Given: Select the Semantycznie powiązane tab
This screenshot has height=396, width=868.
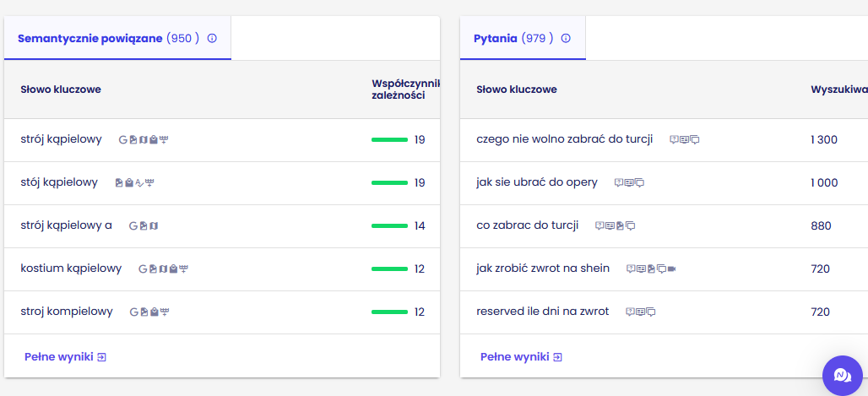Looking at the screenshot, I should coord(117,38).
